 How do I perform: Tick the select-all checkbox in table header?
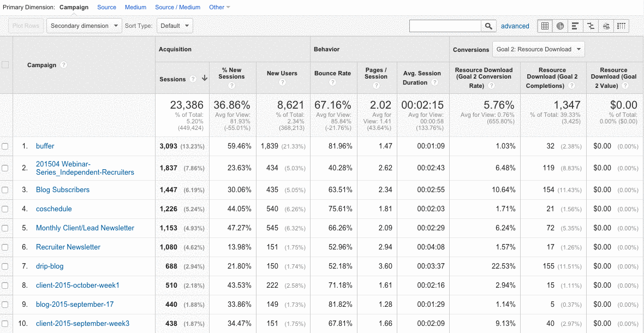pyautogui.click(x=5, y=64)
